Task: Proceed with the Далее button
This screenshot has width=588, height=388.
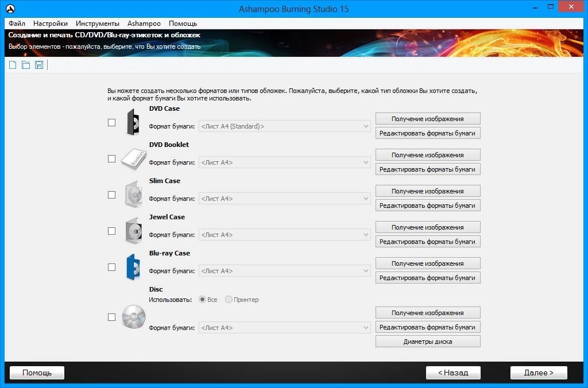Action: click(539, 373)
